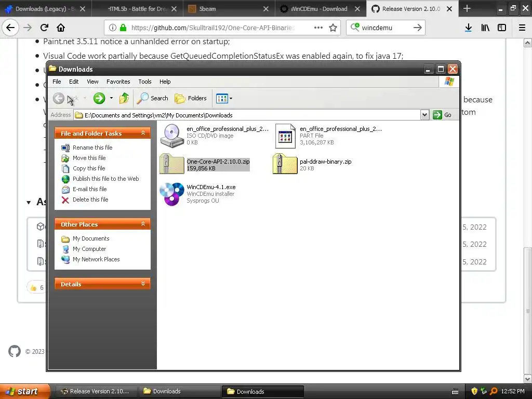Open the Help menu
The width and height of the screenshot is (532, 399).
[x=165, y=82]
